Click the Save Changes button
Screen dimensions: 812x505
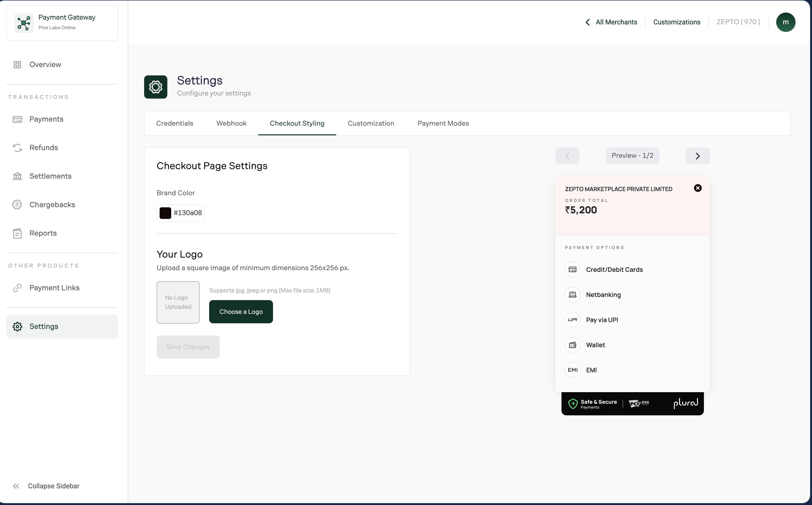[188, 347]
